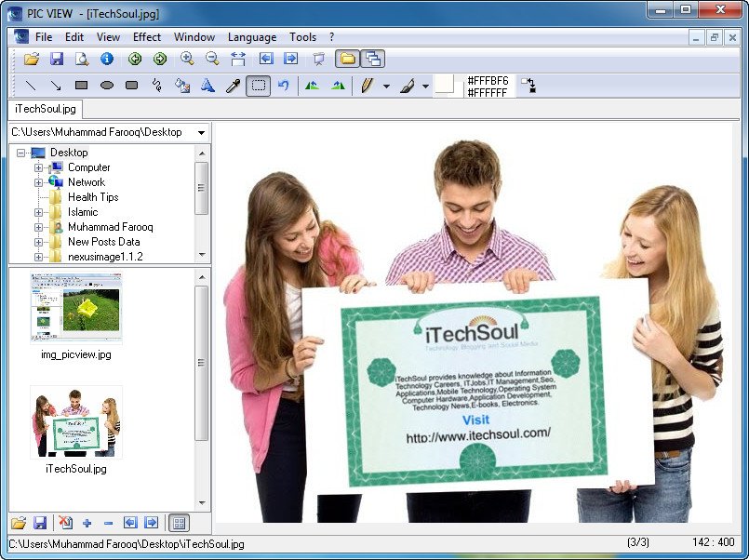Toggle the dashed rectangle selection tool
Viewport: 749px width, 560px height.
[x=259, y=86]
